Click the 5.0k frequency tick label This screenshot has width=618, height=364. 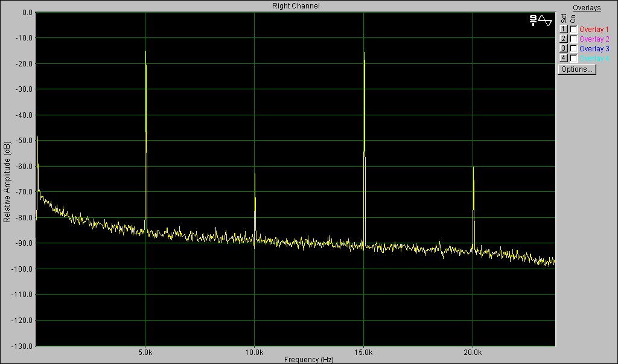145,353
